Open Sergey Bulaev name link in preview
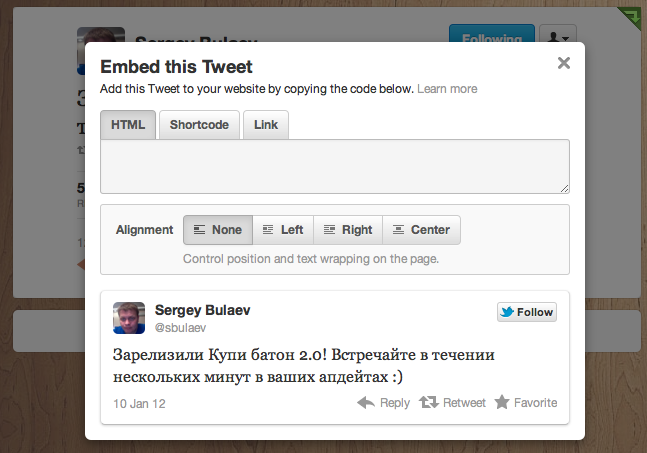 point(203,310)
